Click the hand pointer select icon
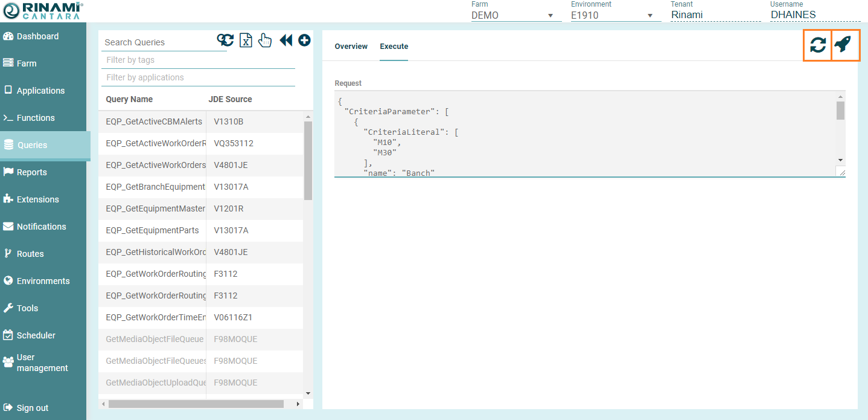868x420 pixels. [265, 40]
